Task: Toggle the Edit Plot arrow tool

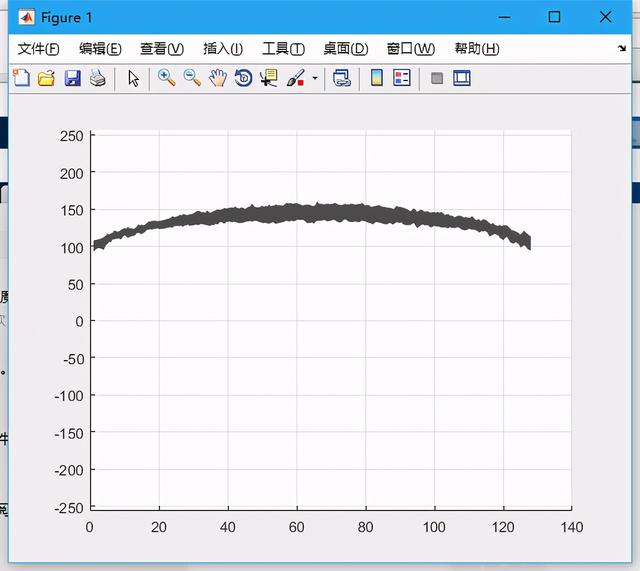Action: [133, 78]
